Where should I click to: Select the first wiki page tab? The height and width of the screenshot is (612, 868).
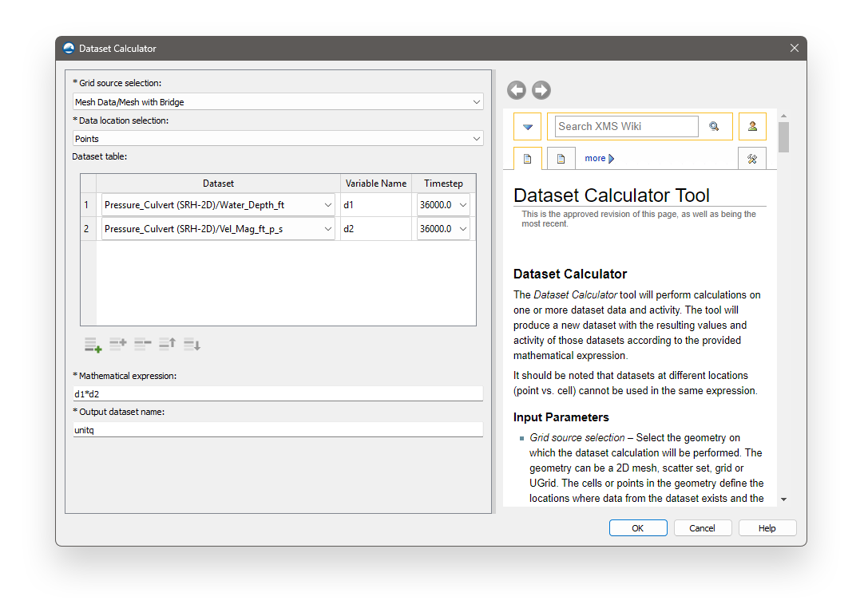528,159
